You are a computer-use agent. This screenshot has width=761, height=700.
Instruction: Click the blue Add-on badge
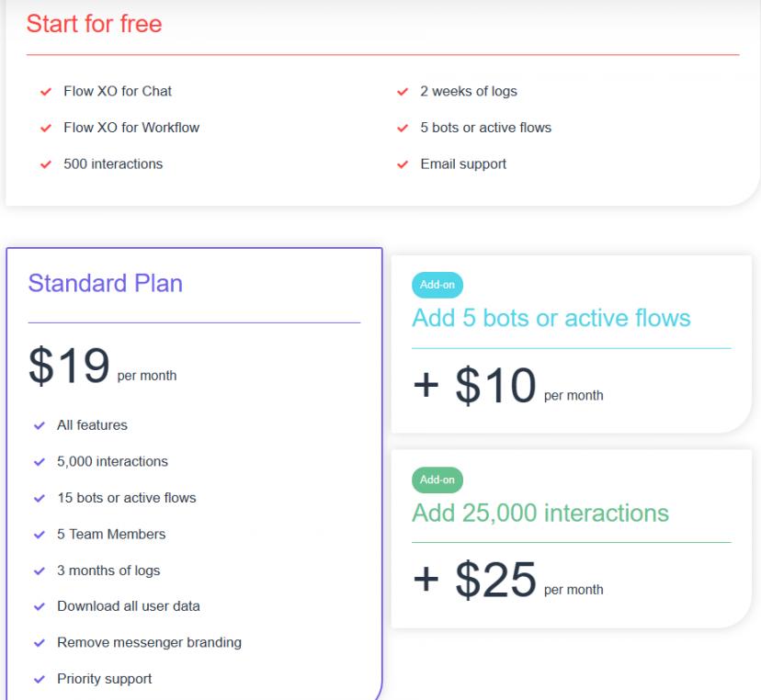pos(437,285)
